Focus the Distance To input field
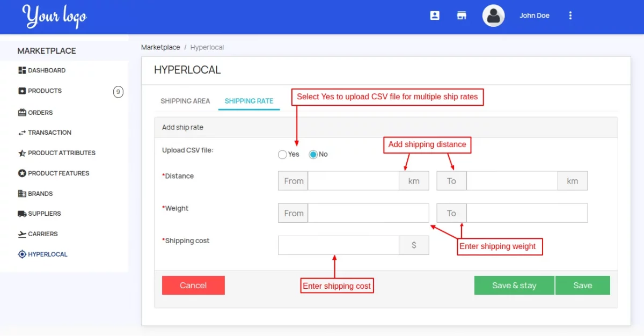The width and height of the screenshot is (644, 336). click(512, 181)
